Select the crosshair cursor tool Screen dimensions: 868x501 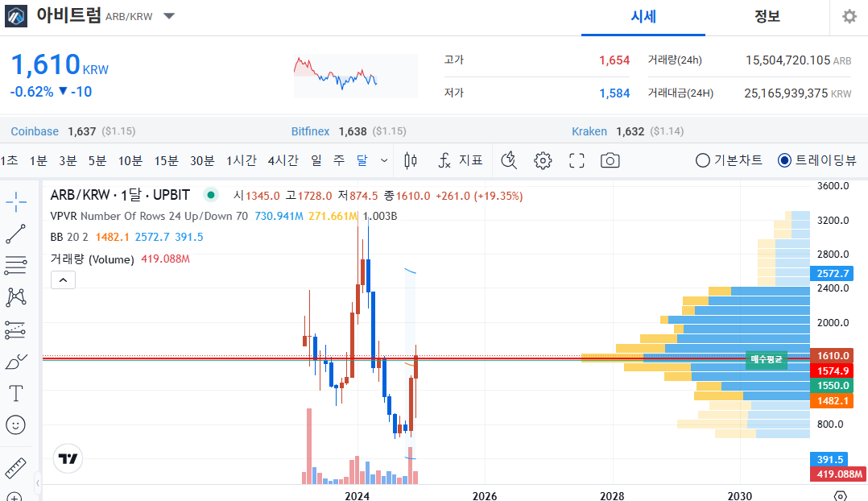pos(16,202)
